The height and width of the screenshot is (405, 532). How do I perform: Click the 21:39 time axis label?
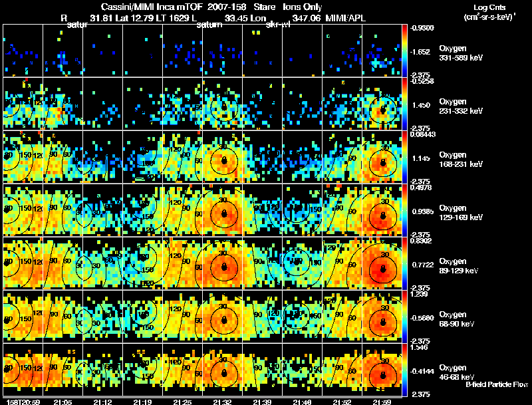pyautogui.click(x=262, y=402)
